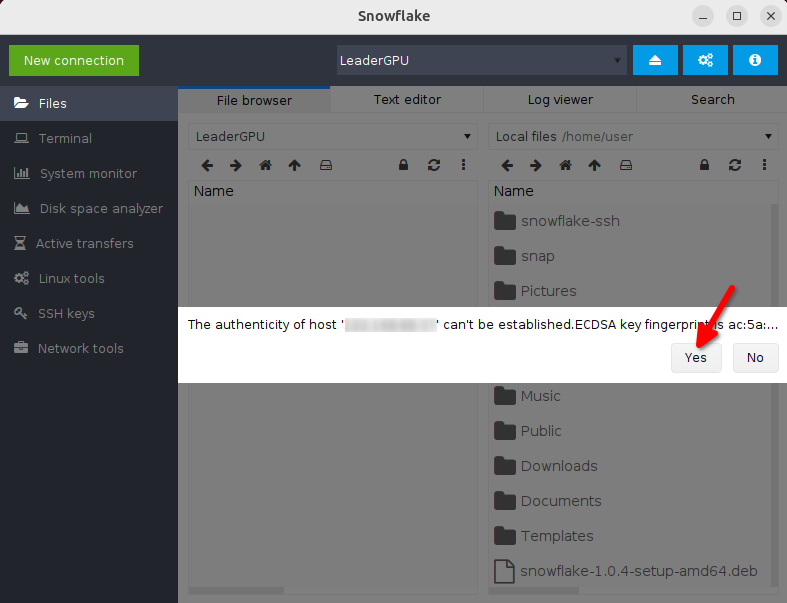Open the settings gears icon button
The width and height of the screenshot is (787, 603).
[705, 60]
